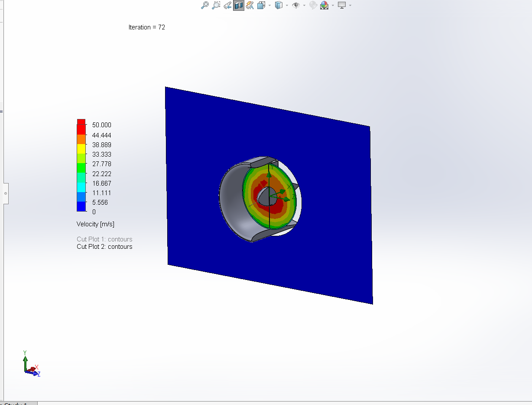Click the View Settings monitor icon
532x405 pixels.
[342, 5]
